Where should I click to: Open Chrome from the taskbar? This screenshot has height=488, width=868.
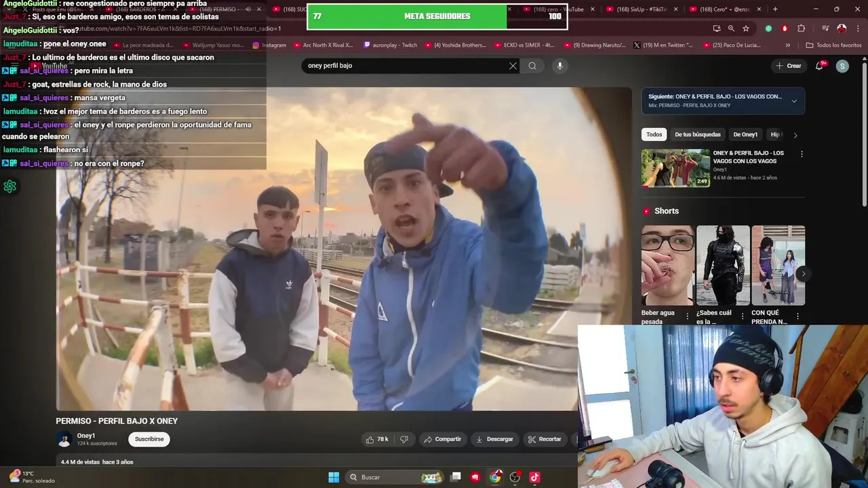(495, 477)
